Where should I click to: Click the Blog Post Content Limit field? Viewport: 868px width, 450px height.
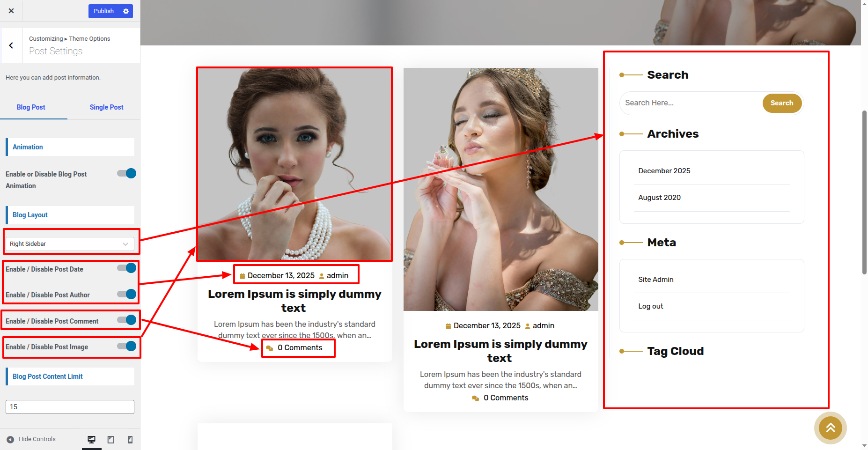[70, 407]
